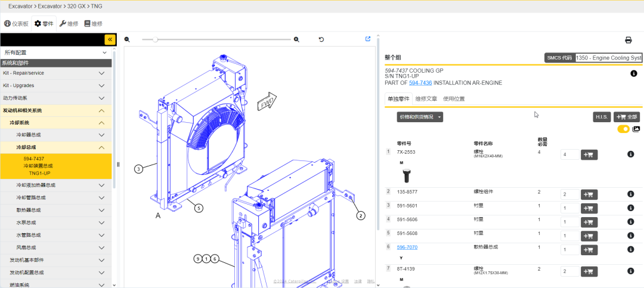
Task: Open info for 594-7437 COOLING GP
Action: tap(633, 73)
